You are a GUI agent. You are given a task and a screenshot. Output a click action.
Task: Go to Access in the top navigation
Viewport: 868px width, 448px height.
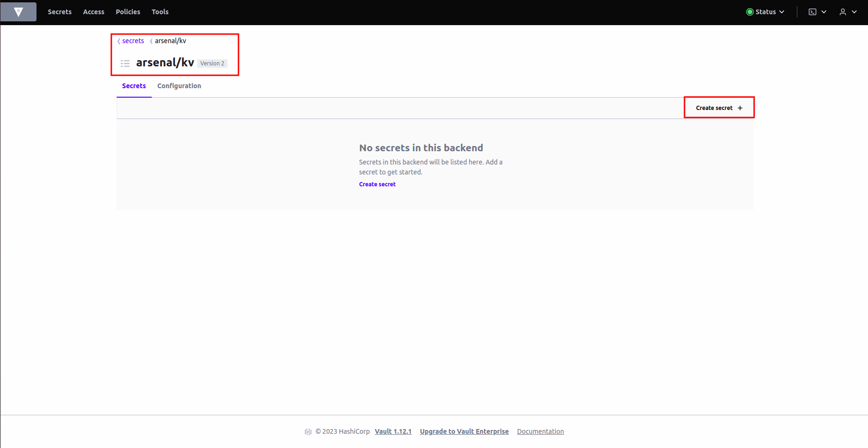coord(93,12)
